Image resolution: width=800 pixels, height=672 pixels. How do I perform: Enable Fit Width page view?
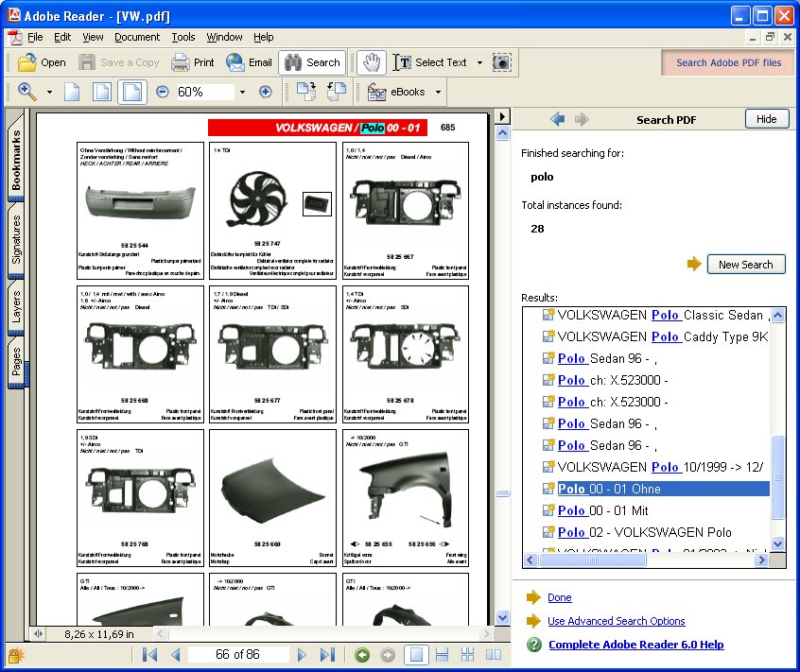[x=131, y=92]
